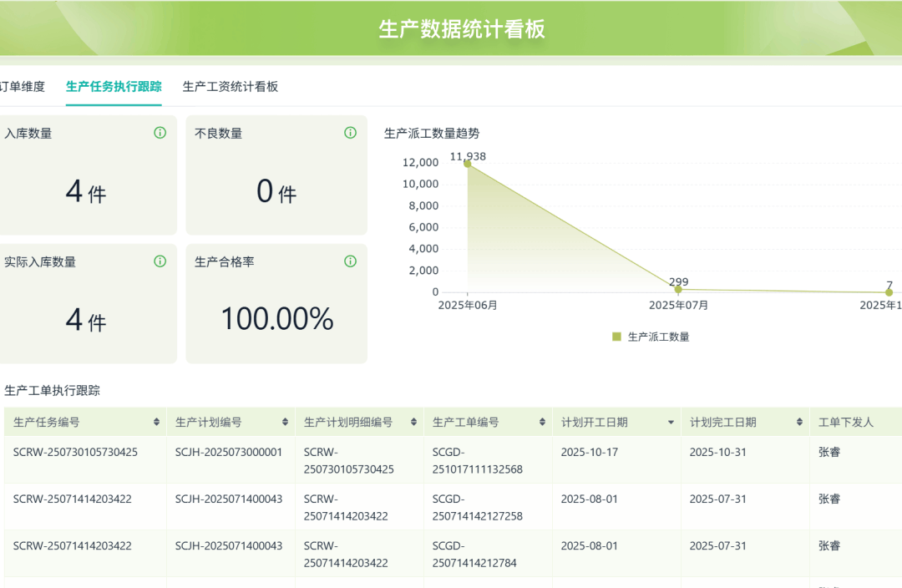The width and height of the screenshot is (902, 588).
Task: Click planned start date 2025-10-17
Action: click(589, 452)
